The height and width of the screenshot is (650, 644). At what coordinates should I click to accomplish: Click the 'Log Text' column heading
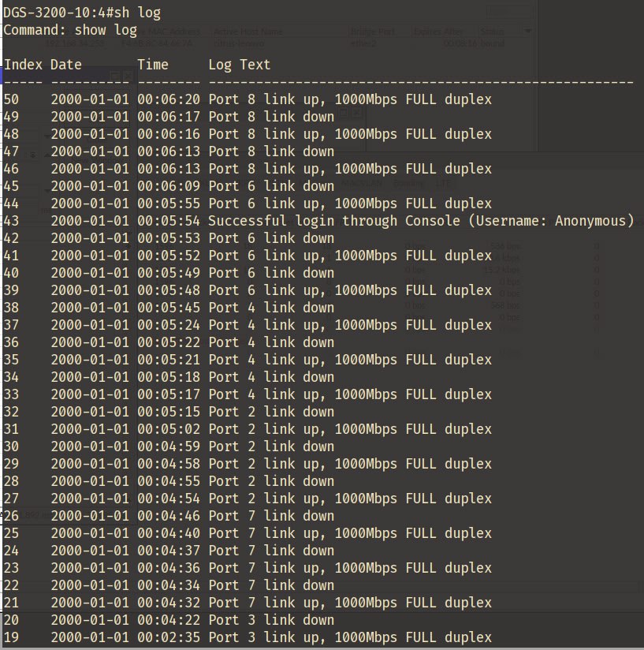[x=240, y=65]
